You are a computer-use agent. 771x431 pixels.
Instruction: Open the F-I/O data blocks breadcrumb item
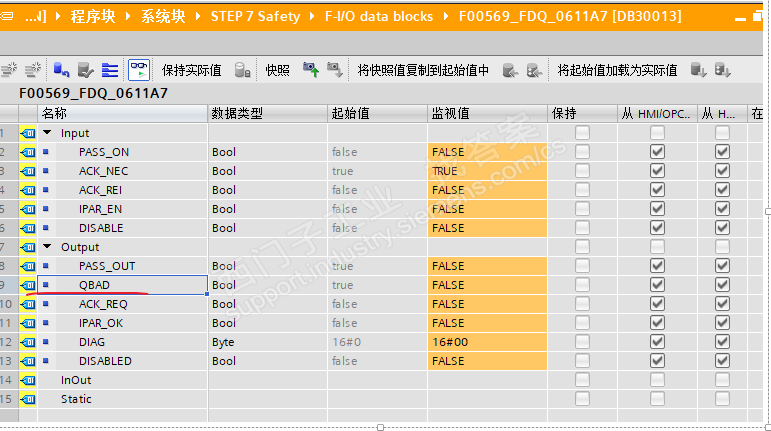click(x=379, y=16)
